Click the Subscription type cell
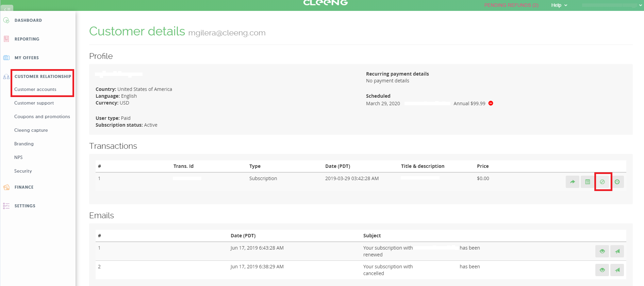The width and height of the screenshot is (644, 286). click(263, 178)
